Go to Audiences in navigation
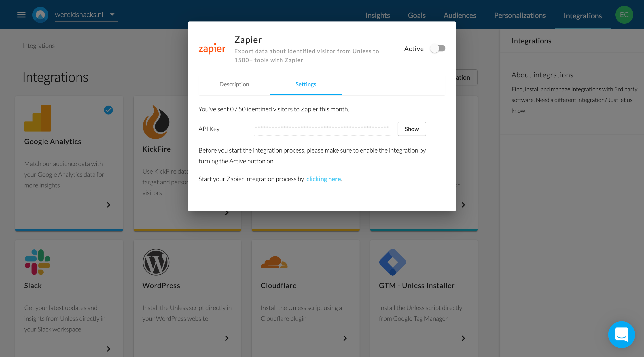Viewport: 644px width, 357px height. [460, 15]
